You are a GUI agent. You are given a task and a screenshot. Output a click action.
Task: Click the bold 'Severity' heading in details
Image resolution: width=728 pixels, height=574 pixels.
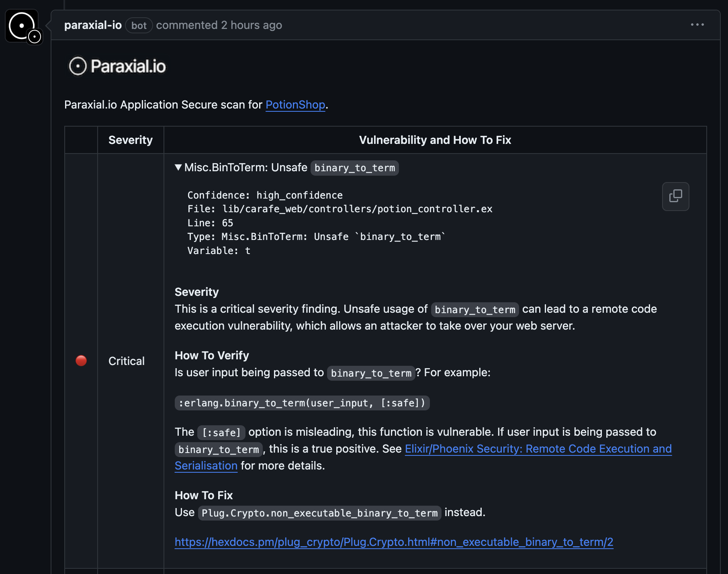[196, 292]
